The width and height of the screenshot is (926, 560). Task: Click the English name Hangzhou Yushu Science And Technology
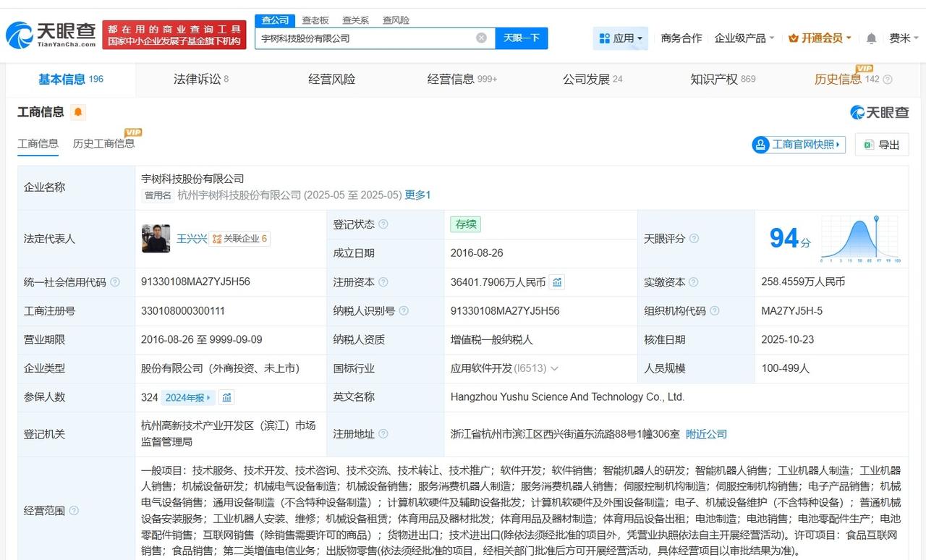tap(567, 396)
